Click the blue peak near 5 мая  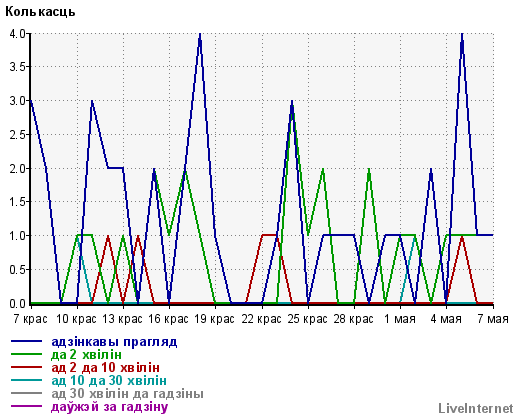pyautogui.click(x=462, y=34)
